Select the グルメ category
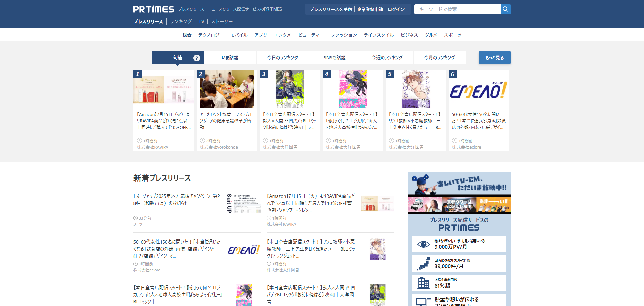 431,35
